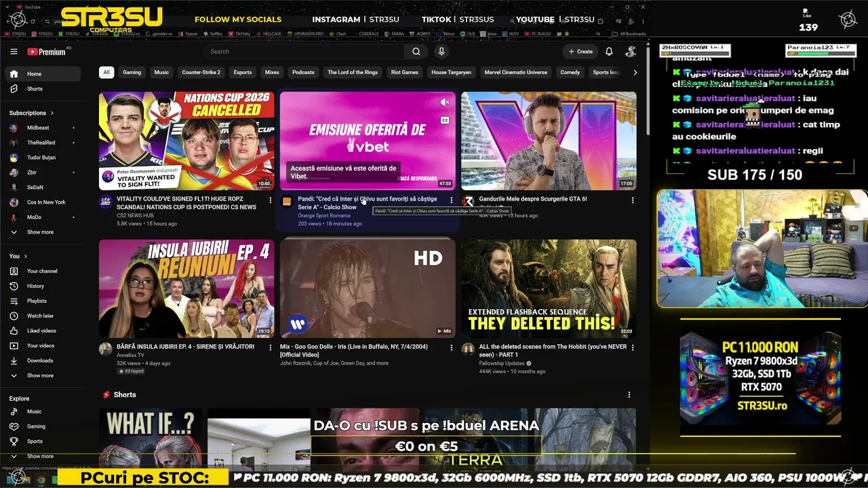Image resolution: width=868 pixels, height=488 pixels.
Task: Open Shorts from the sidebar
Action: (43, 89)
